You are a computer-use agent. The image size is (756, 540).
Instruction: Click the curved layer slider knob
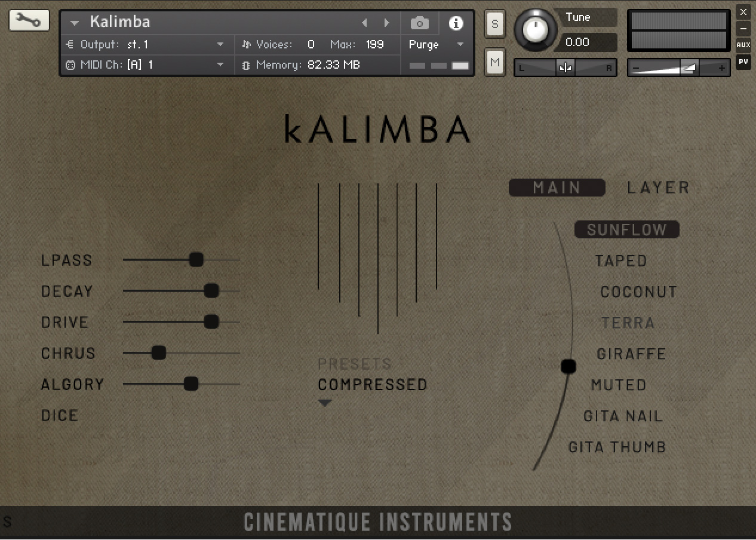(568, 367)
